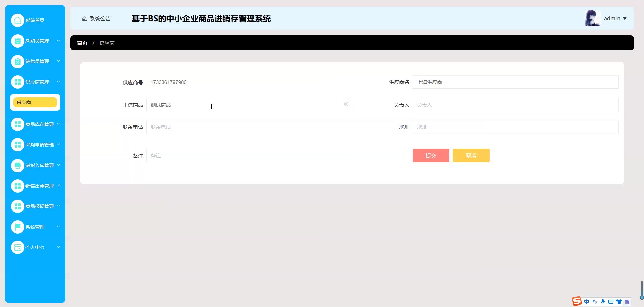Focus the 供应商名 input field
644x307 pixels.
click(x=516, y=82)
